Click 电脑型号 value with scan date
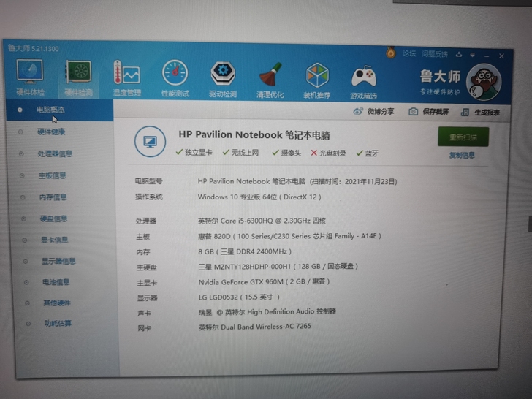The height and width of the screenshot is (399, 532). pos(297,181)
